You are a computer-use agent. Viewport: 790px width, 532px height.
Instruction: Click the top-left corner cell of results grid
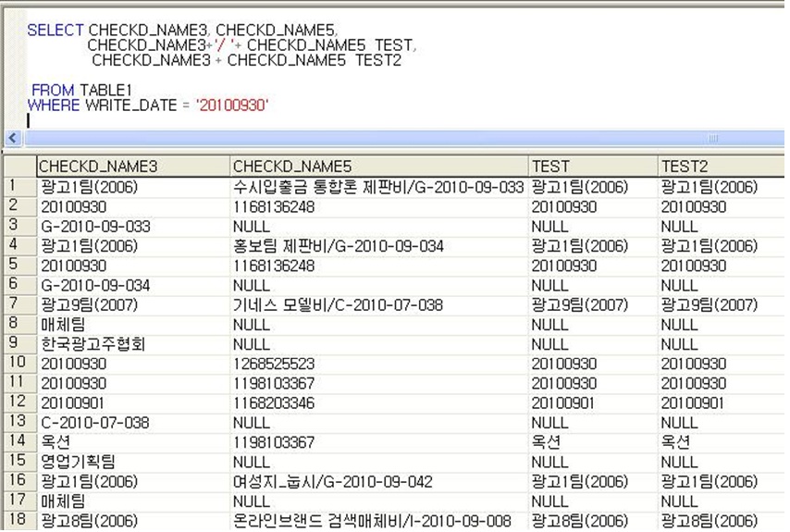(x=18, y=167)
